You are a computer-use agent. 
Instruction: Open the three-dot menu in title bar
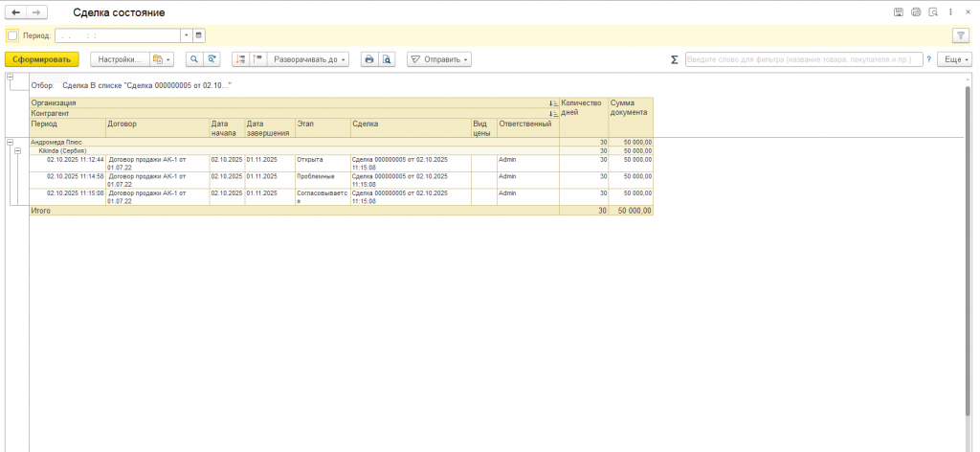[x=951, y=12]
